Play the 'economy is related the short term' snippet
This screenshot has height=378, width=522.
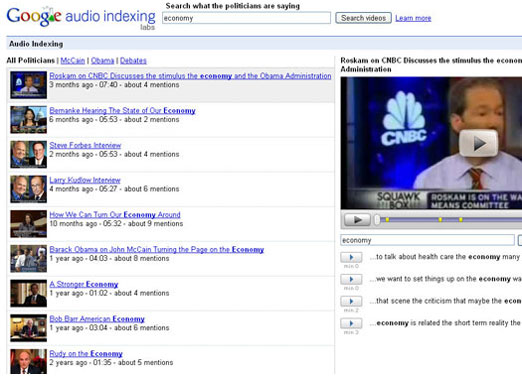351,323
